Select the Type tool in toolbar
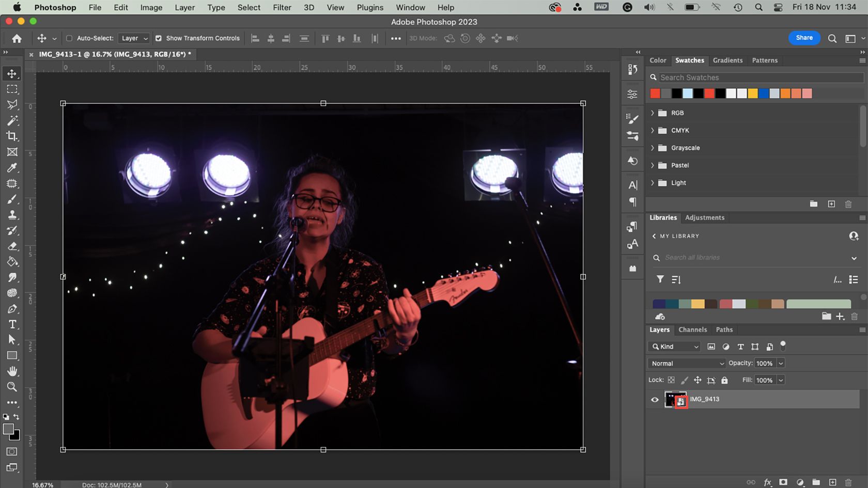This screenshot has width=868, height=488. click(x=12, y=324)
